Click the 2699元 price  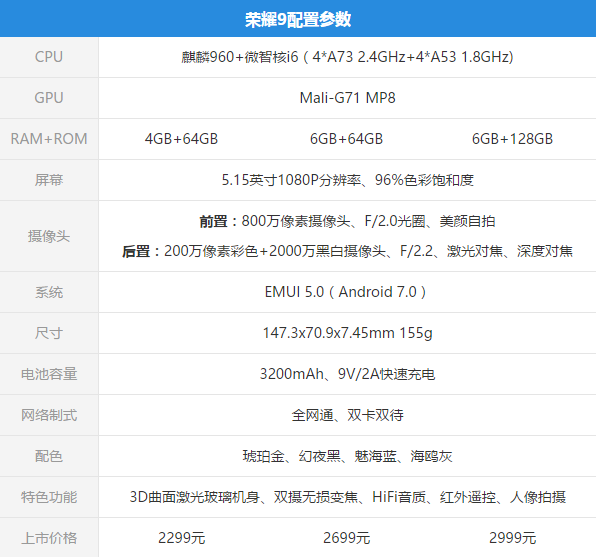(346, 538)
